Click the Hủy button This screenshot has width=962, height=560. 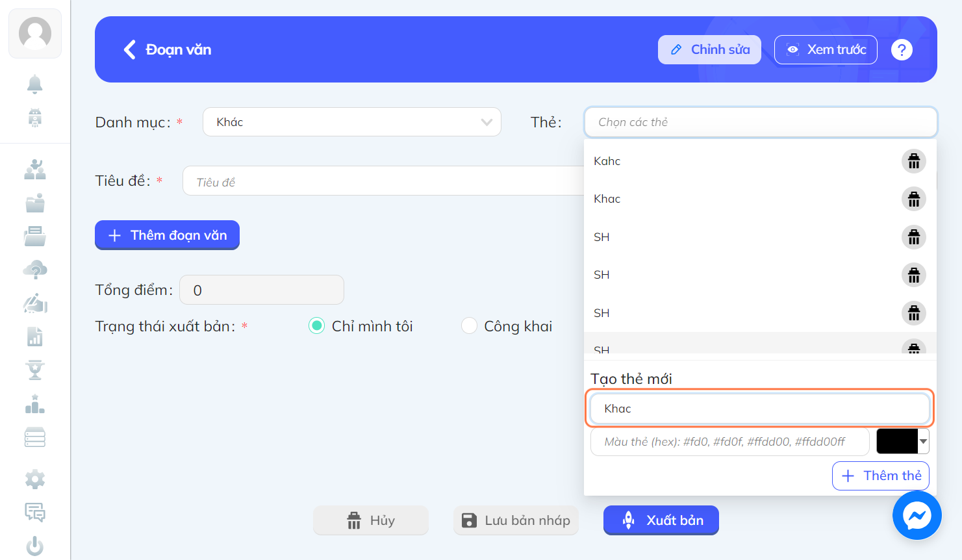click(371, 520)
